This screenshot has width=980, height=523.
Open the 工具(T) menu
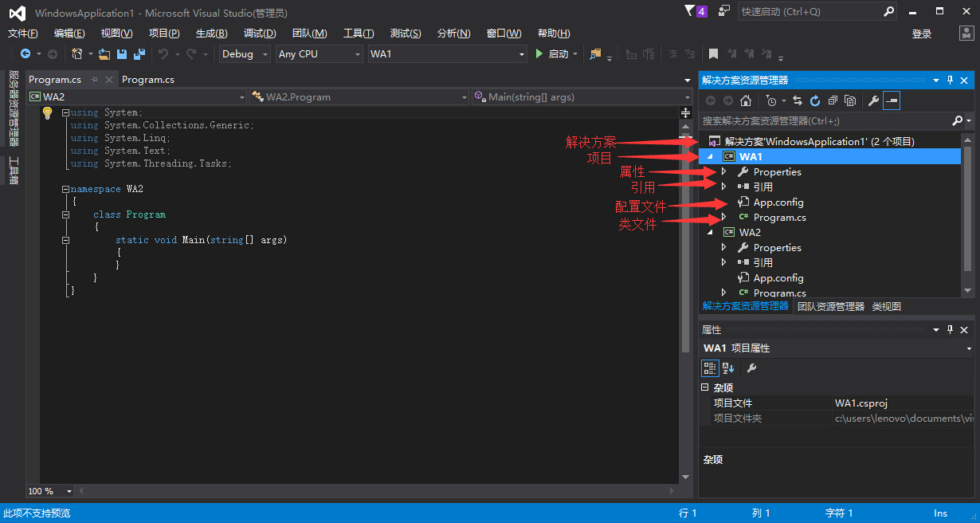pos(359,33)
